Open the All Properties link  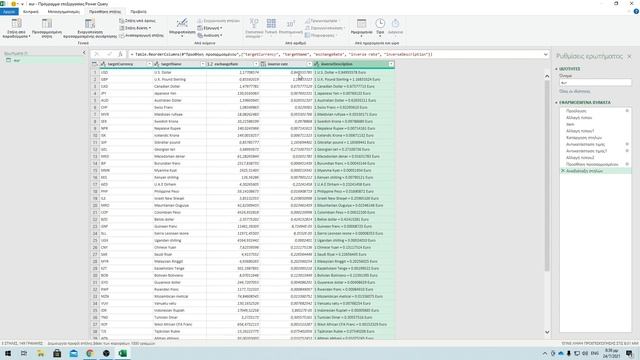coord(574,91)
